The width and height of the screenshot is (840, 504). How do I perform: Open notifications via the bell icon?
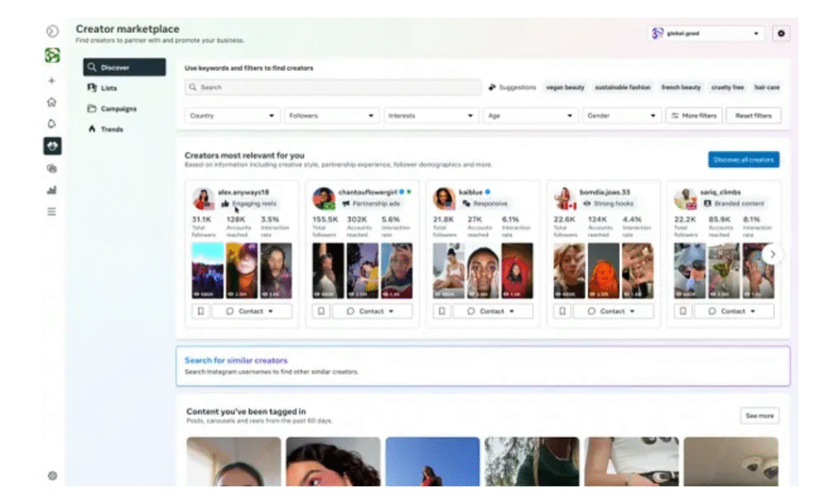point(52,123)
